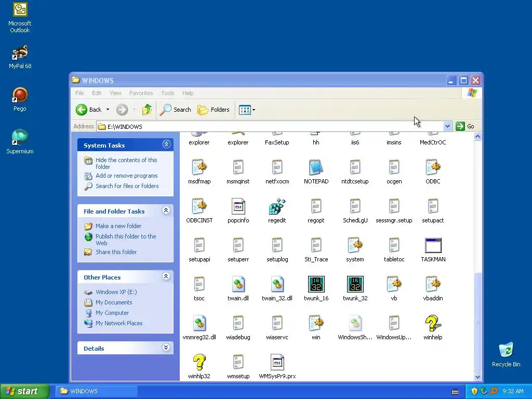Image resolution: width=532 pixels, height=399 pixels.
Task: Select the winhlp32 help icon
Action: pos(199,362)
